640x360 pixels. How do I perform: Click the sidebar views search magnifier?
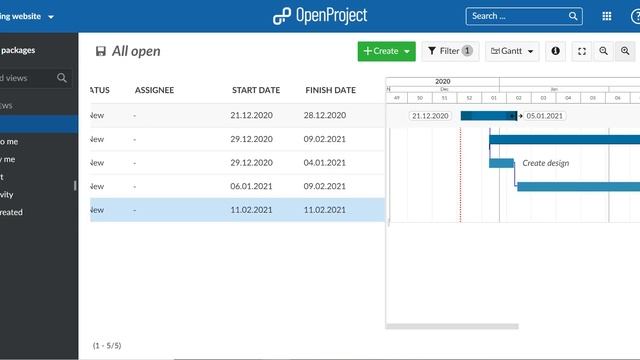pos(62,78)
